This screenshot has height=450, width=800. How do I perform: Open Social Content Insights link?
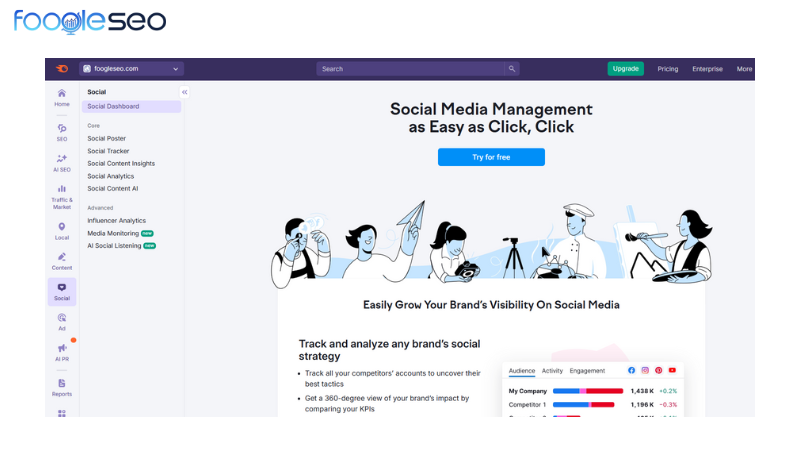coord(121,163)
